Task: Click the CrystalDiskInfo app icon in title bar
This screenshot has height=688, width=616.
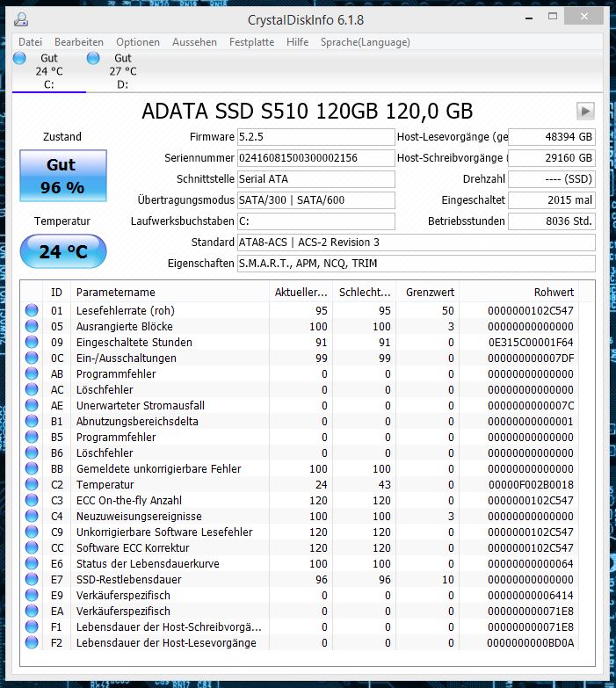Action: [20, 19]
